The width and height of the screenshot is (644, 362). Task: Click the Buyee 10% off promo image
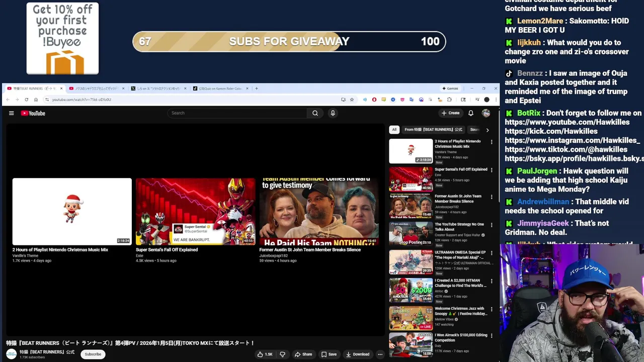62,39
